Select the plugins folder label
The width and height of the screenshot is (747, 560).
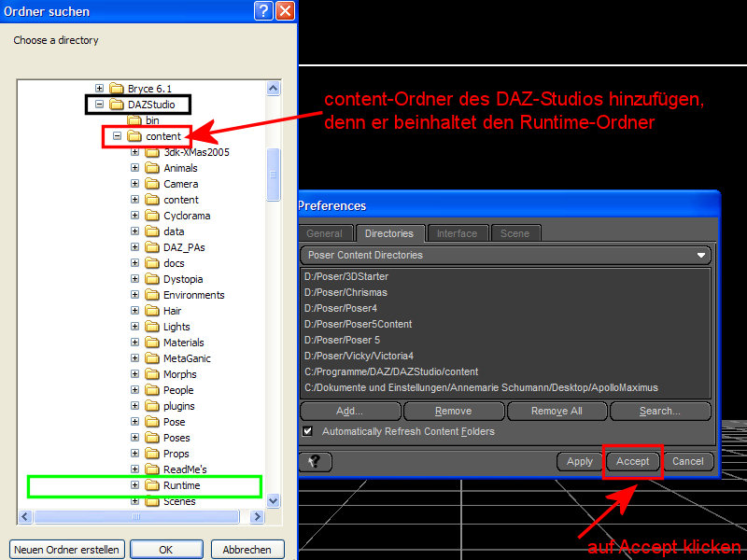point(178,406)
